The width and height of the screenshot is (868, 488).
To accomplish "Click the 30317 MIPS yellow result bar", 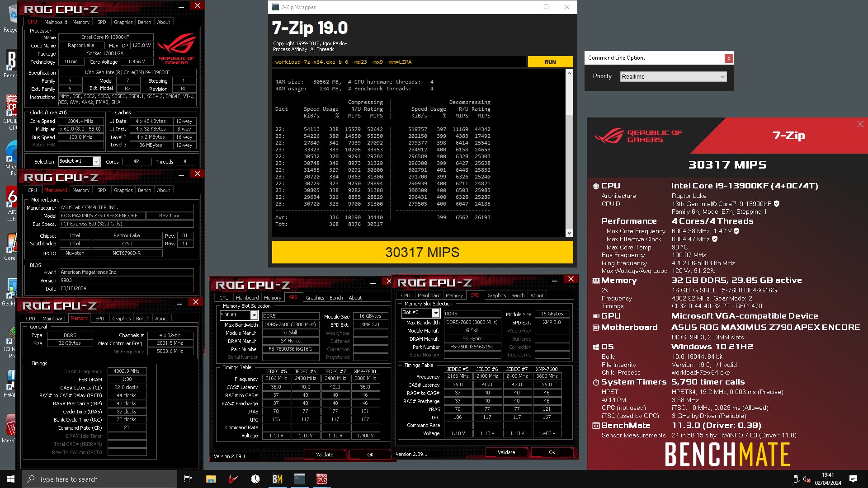I will (422, 252).
